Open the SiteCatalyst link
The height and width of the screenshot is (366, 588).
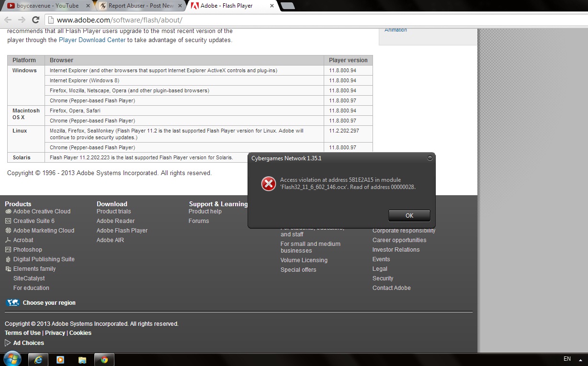pos(29,278)
